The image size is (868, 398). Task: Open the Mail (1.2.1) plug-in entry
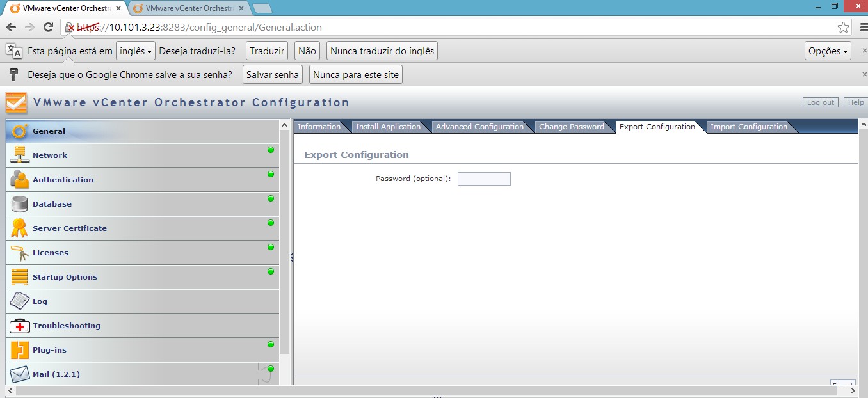[56, 374]
